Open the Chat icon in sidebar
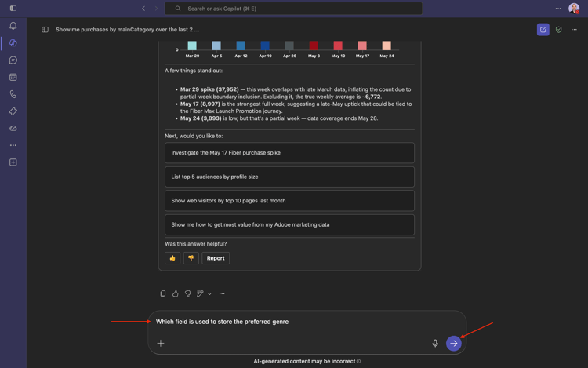The height and width of the screenshot is (368, 588). click(13, 60)
